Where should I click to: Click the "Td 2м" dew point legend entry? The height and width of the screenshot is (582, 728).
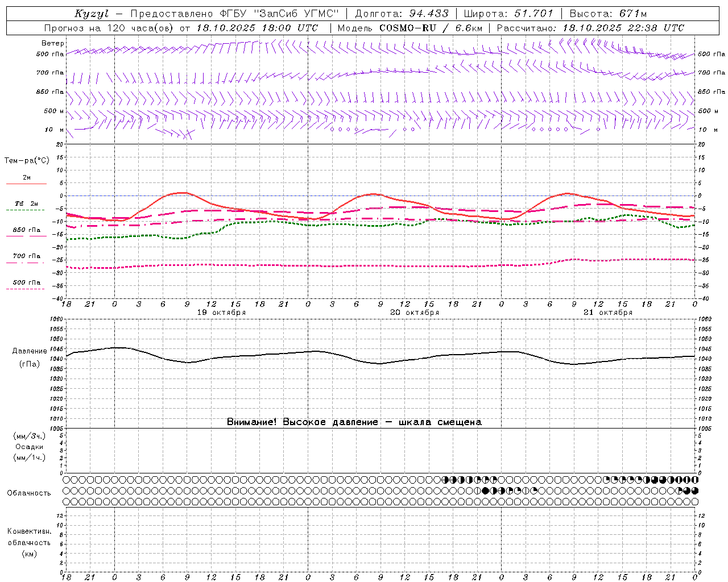click(27, 203)
